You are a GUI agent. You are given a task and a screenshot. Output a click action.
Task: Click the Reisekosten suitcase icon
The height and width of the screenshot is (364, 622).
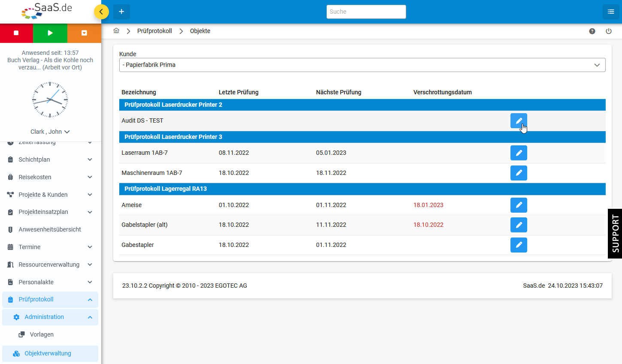click(10, 177)
